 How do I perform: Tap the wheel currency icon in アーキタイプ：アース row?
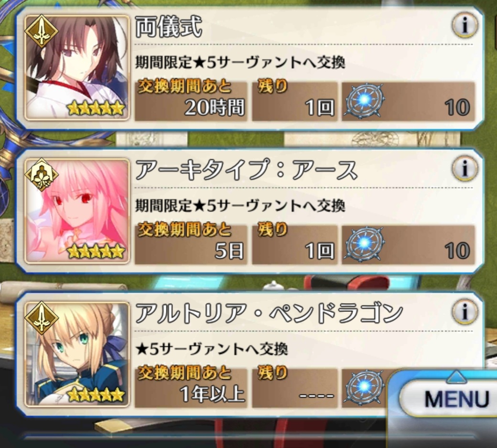pos(365,244)
